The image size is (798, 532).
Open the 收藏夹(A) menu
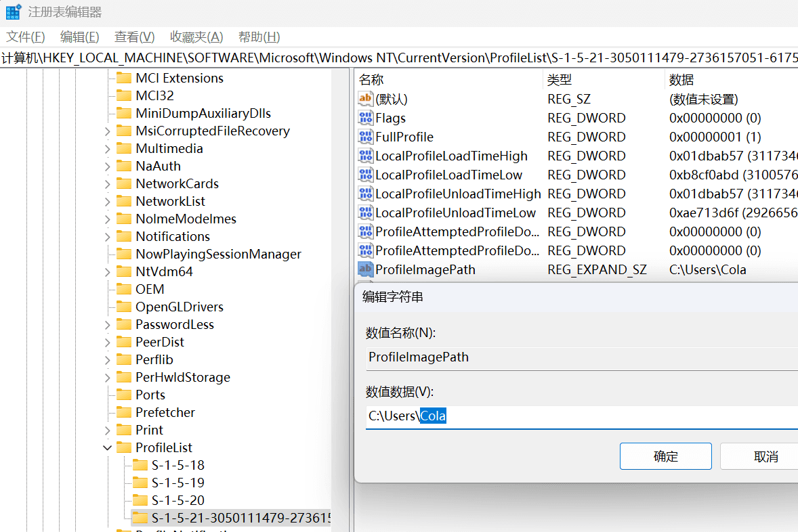196,37
